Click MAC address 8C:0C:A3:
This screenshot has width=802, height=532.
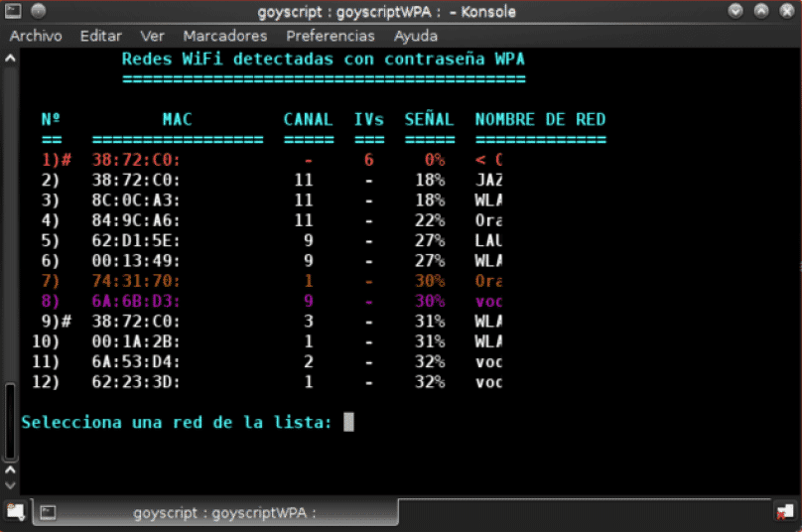coord(136,200)
